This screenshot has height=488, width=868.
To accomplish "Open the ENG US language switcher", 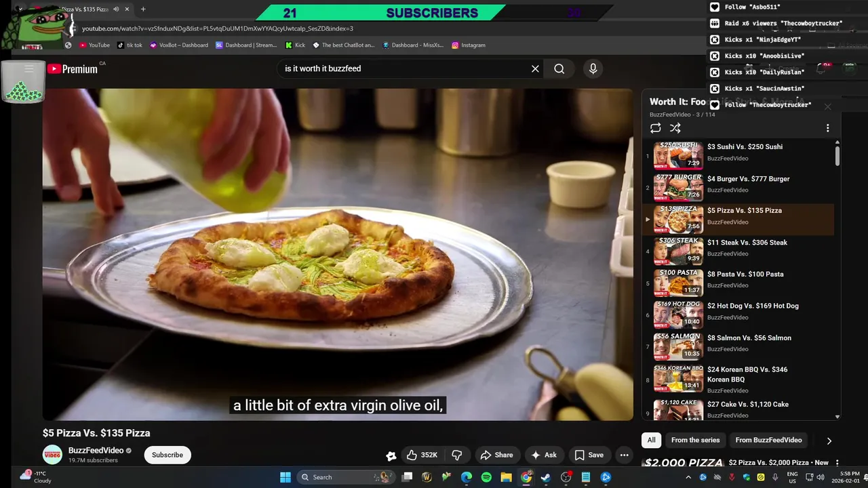I will 792,477.
